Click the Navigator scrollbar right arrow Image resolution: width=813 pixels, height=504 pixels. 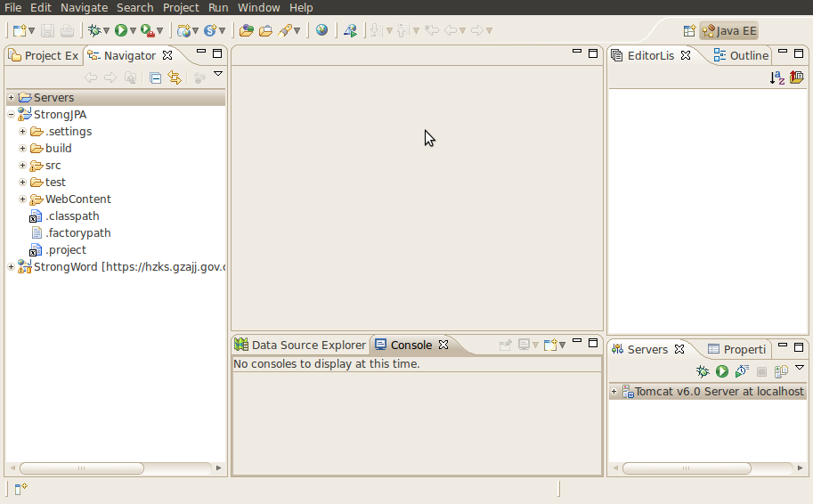[219, 468]
